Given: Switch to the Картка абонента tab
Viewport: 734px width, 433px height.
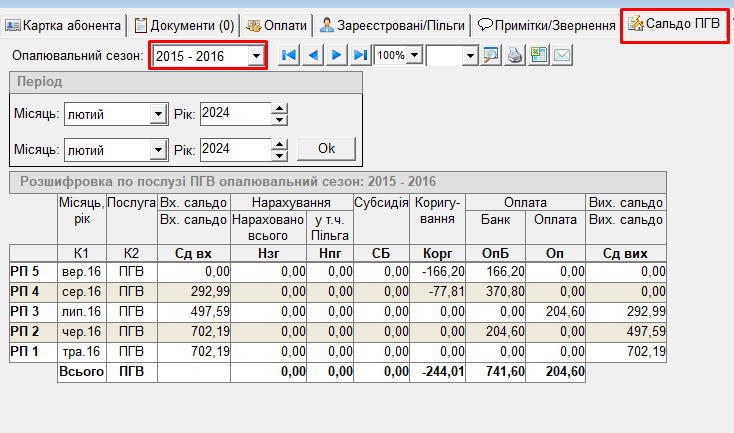Looking at the screenshot, I should [62, 24].
